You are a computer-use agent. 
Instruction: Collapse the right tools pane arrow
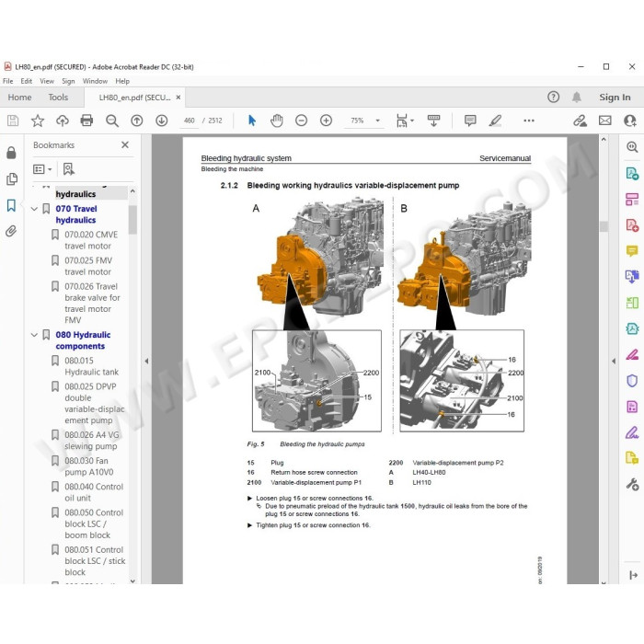point(614,361)
